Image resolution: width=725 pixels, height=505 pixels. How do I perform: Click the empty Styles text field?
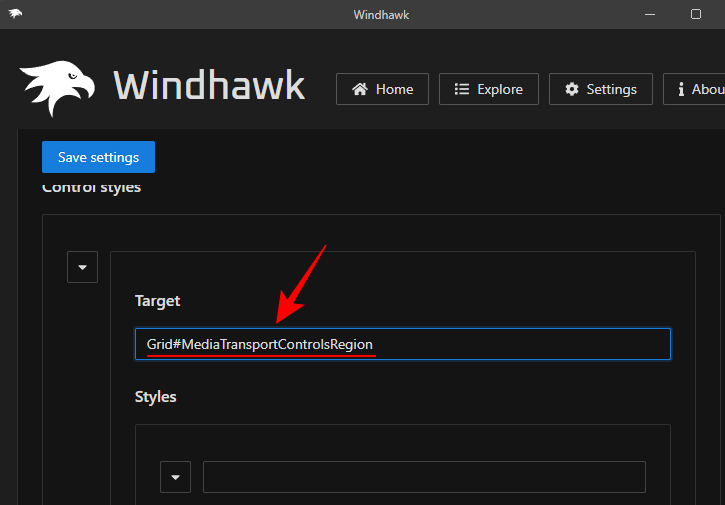(424, 477)
